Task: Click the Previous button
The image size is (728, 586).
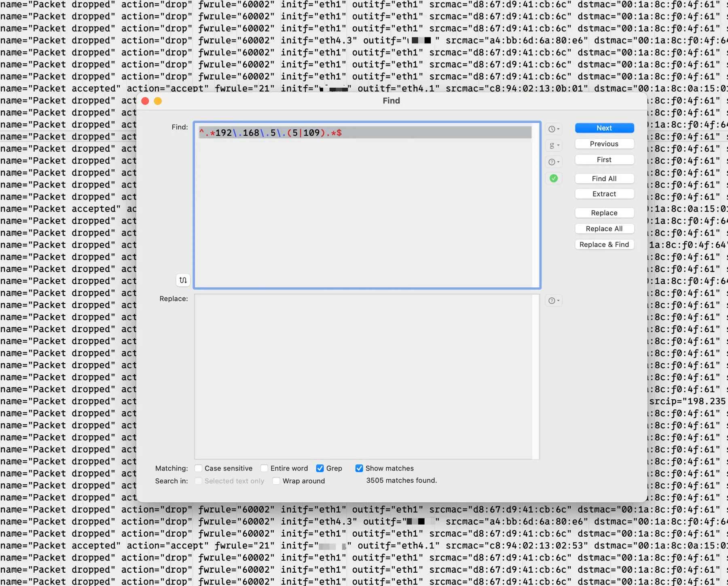Action: click(604, 143)
